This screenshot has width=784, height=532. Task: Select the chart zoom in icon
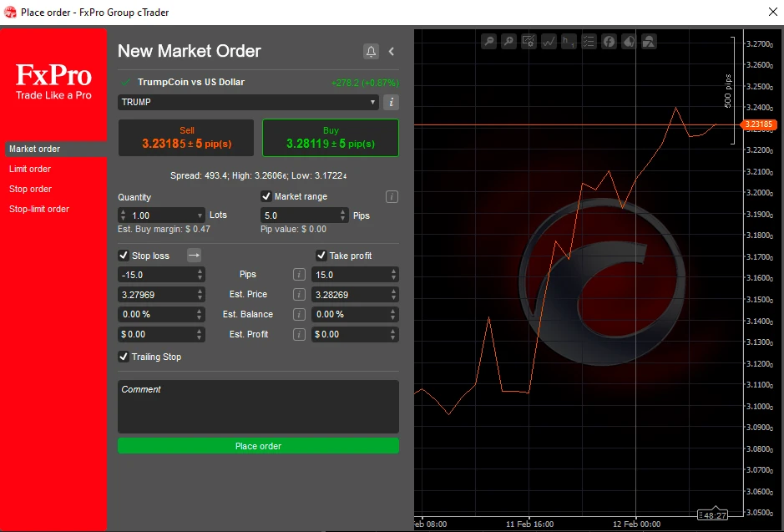coord(509,41)
